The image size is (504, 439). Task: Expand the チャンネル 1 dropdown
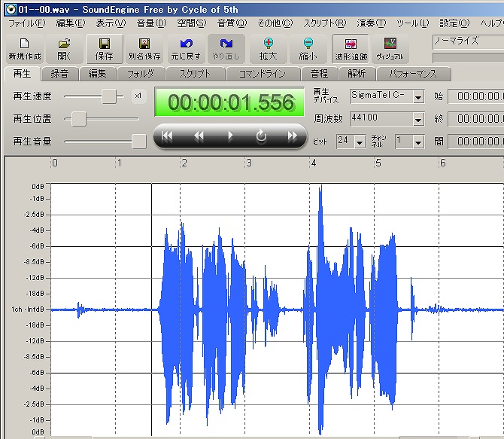pos(417,142)
